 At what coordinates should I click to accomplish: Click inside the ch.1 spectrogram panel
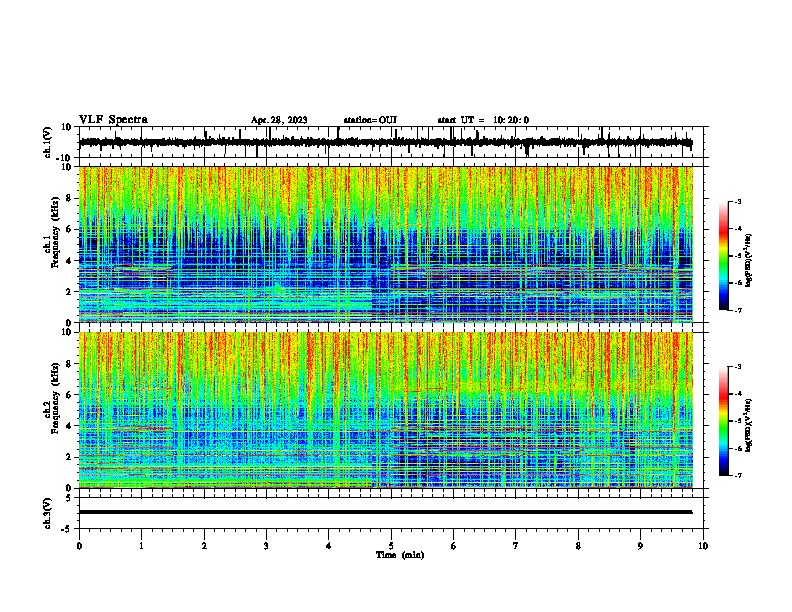(386, 244)
